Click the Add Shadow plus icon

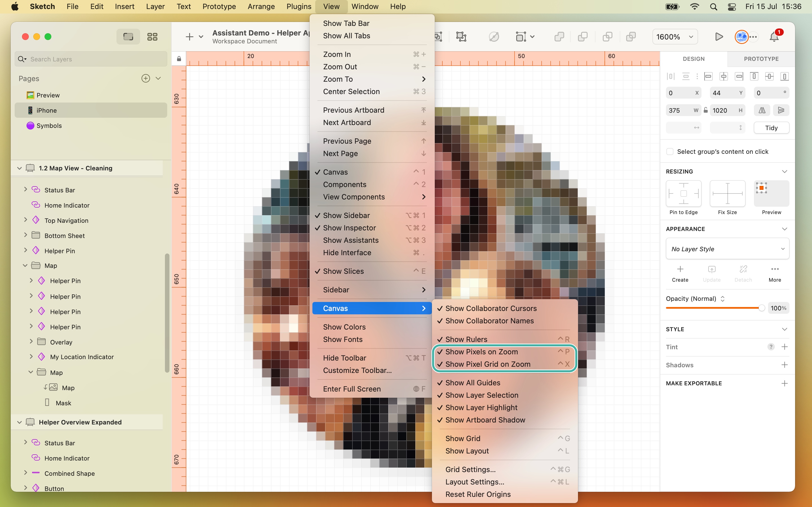pyautogui.click(x=786, y=364)
